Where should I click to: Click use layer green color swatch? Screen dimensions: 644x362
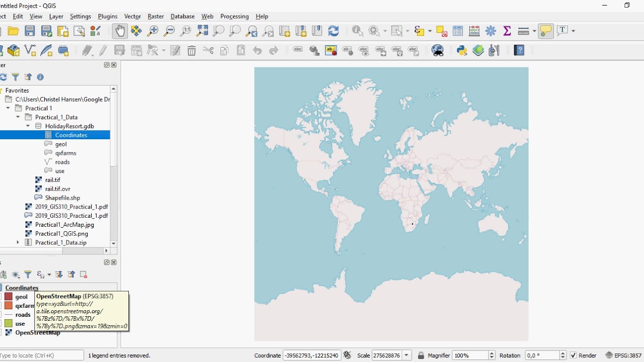9,324
